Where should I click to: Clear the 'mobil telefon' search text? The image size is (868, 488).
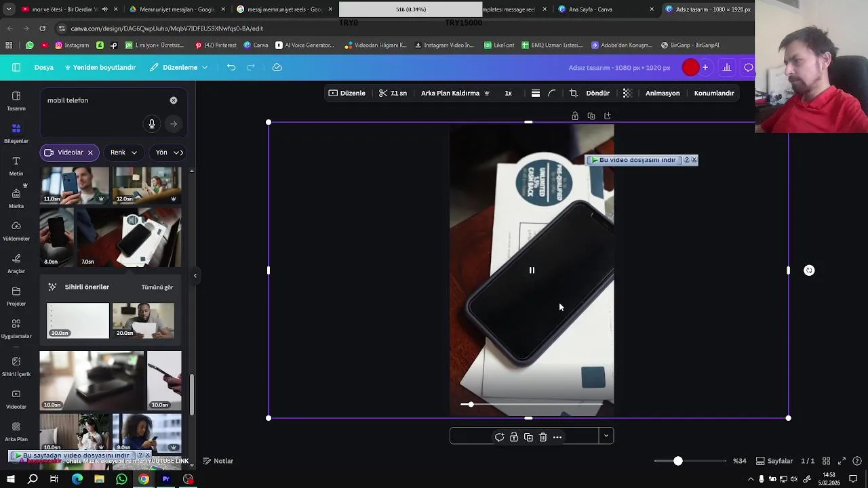coord(174,100)
